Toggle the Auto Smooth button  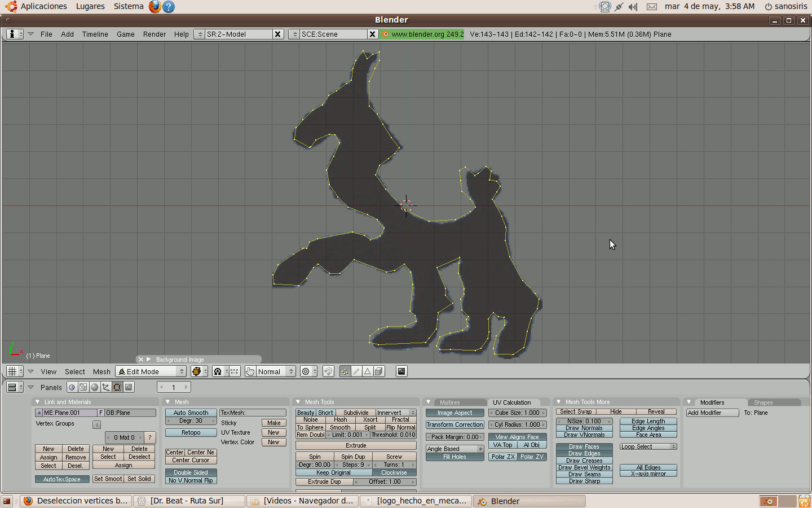tap(191, 413)
